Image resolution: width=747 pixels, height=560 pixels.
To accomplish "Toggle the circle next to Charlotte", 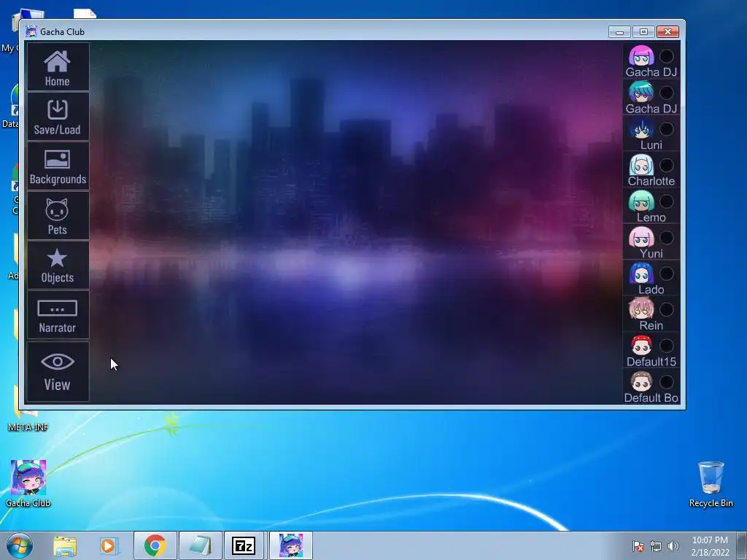I will tap(667, 165).
